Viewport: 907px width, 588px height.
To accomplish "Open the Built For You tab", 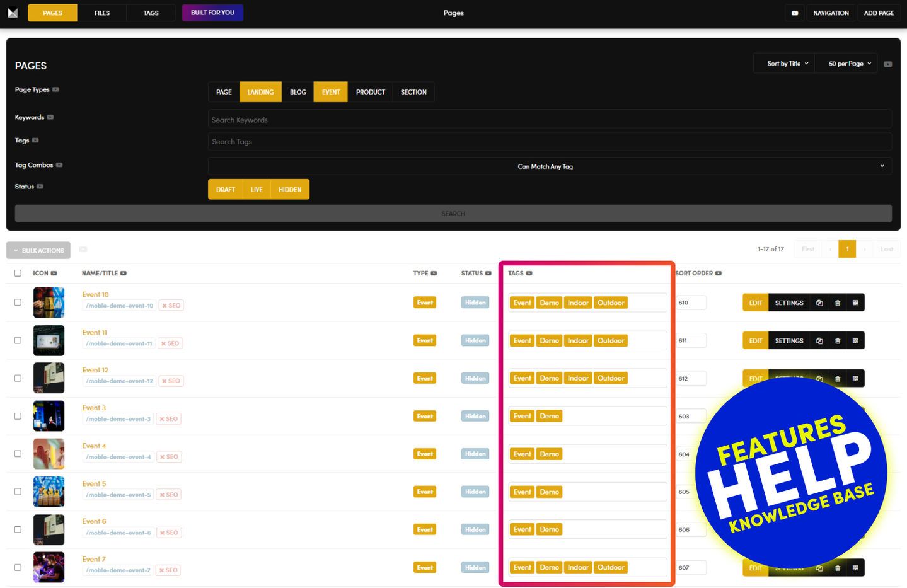I will 212,13.
